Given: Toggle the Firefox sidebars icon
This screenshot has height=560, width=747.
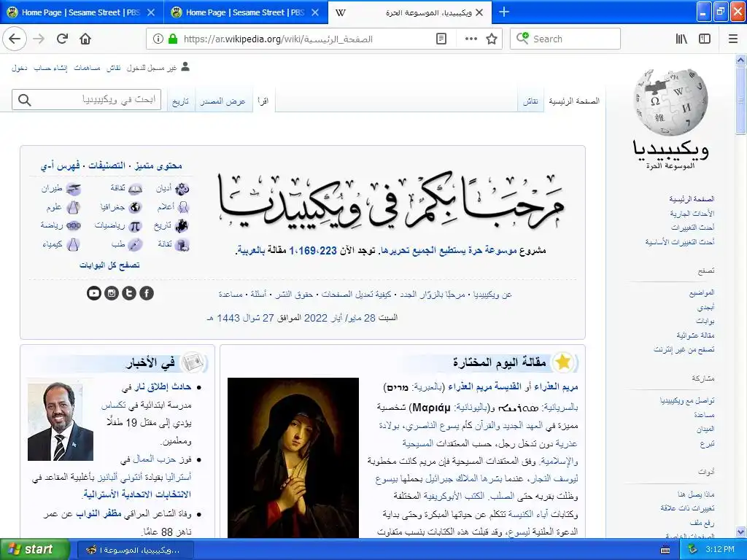Looking at the screenshot, I should [x=705, y=39].
